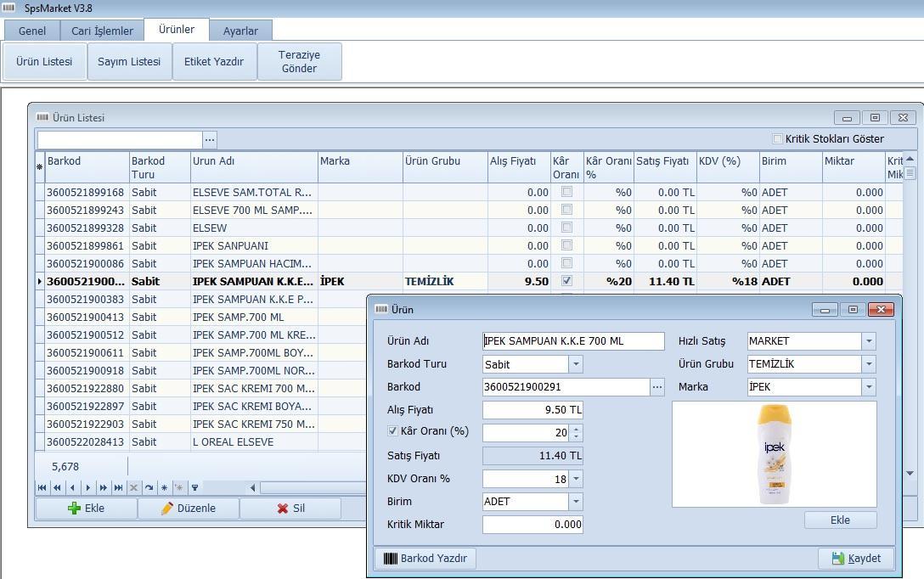Click the save disk icon on Kaydet
Screen dimensions: 924x579
click(838, 559)
